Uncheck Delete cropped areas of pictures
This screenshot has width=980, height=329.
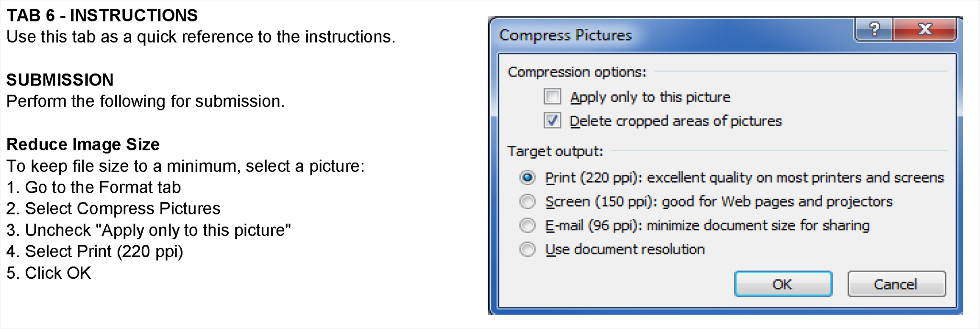(552, 121)
